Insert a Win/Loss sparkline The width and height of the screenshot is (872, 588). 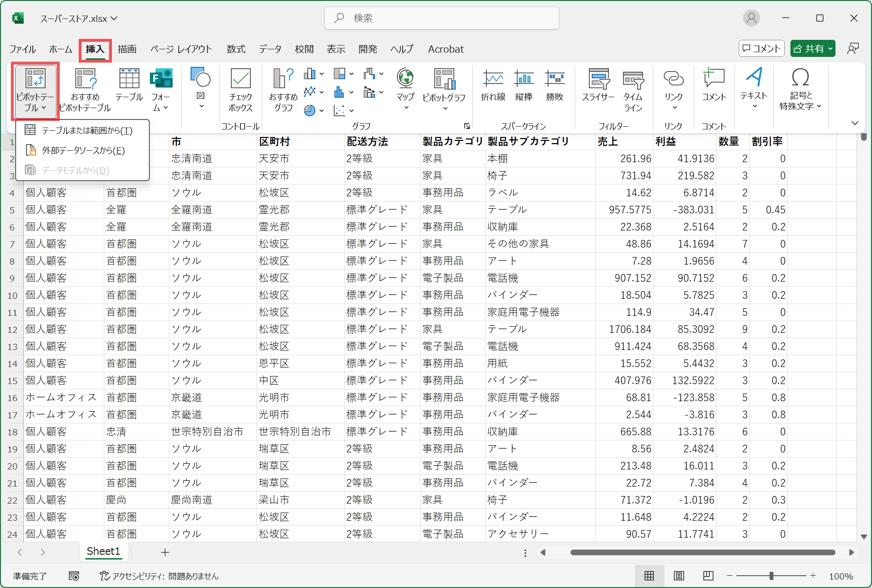554,85
